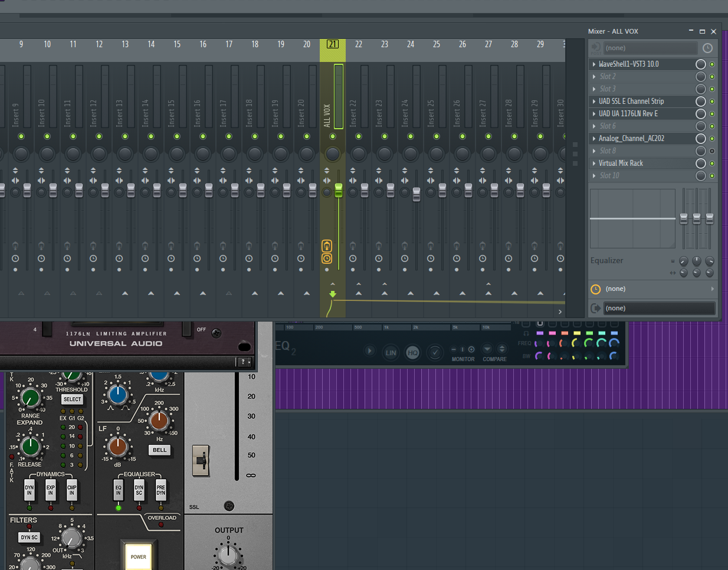728x570 pixels.
Task: Click the send routing triangle under Insert 20
Action: click(307, 293)
